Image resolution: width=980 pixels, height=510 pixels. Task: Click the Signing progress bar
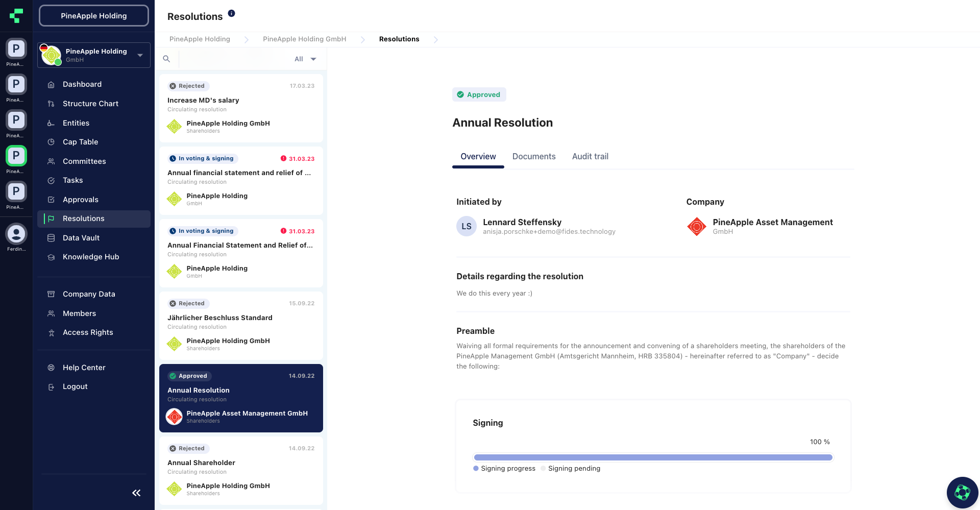pyautogui.click(x=652, y=457)
